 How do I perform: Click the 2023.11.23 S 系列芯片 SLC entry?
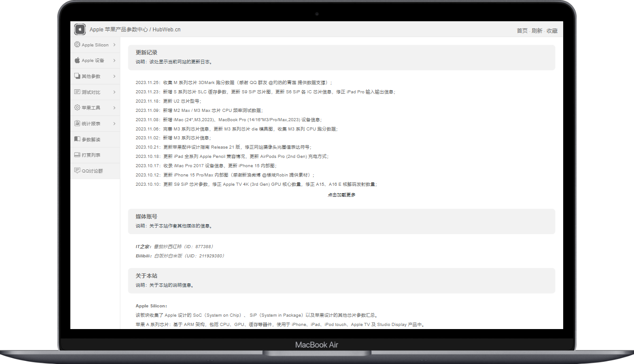tap(265, 92)
